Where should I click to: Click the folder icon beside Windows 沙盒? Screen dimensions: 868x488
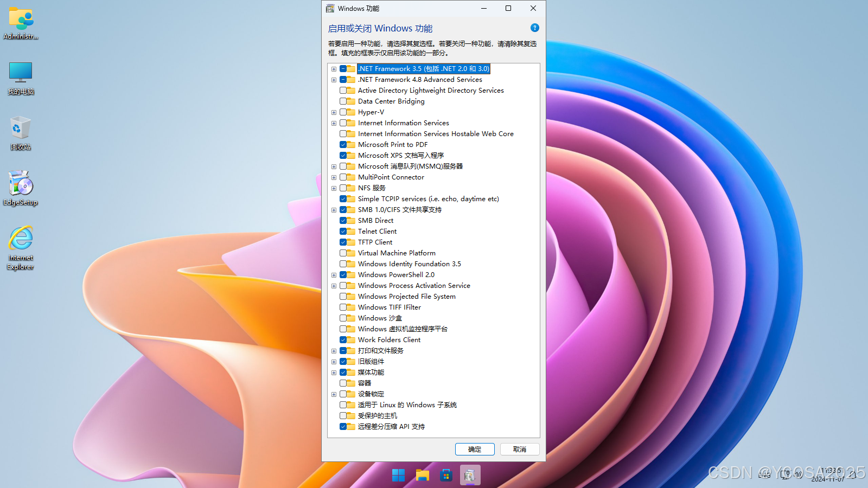click(x=352, y=318)
